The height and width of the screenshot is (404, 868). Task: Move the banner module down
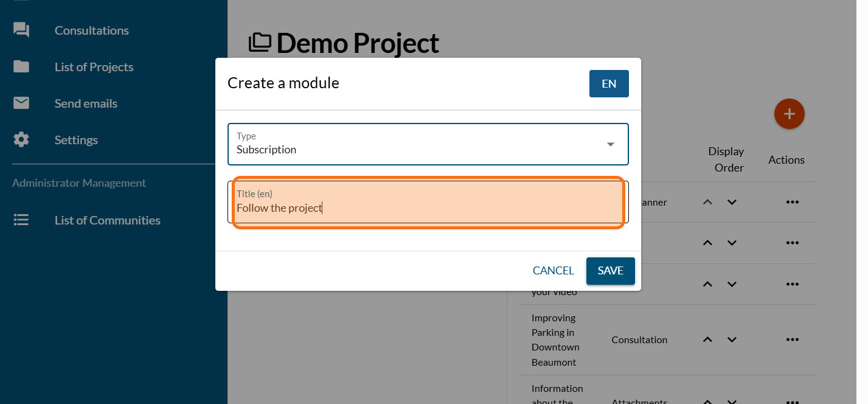point(732,203)
